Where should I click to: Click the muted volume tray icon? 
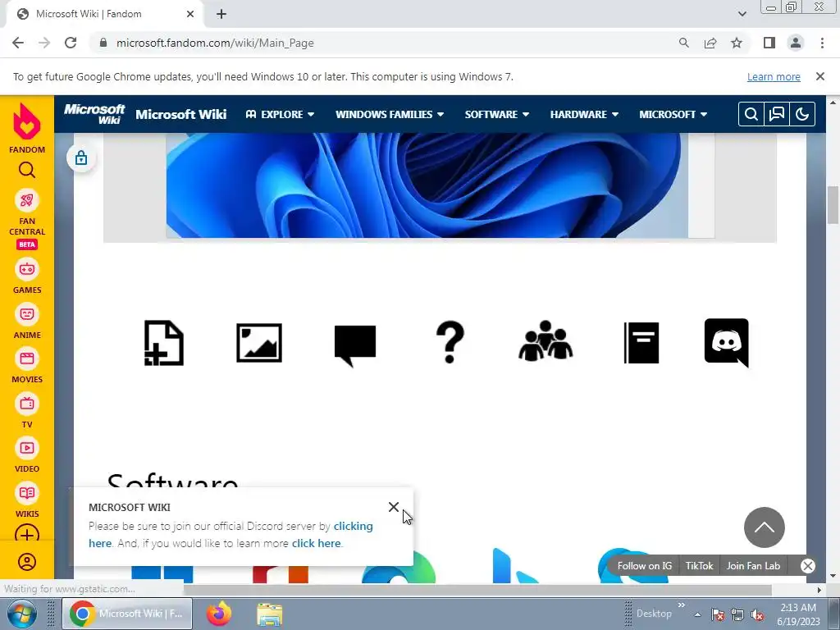click(x=757, y=615)
